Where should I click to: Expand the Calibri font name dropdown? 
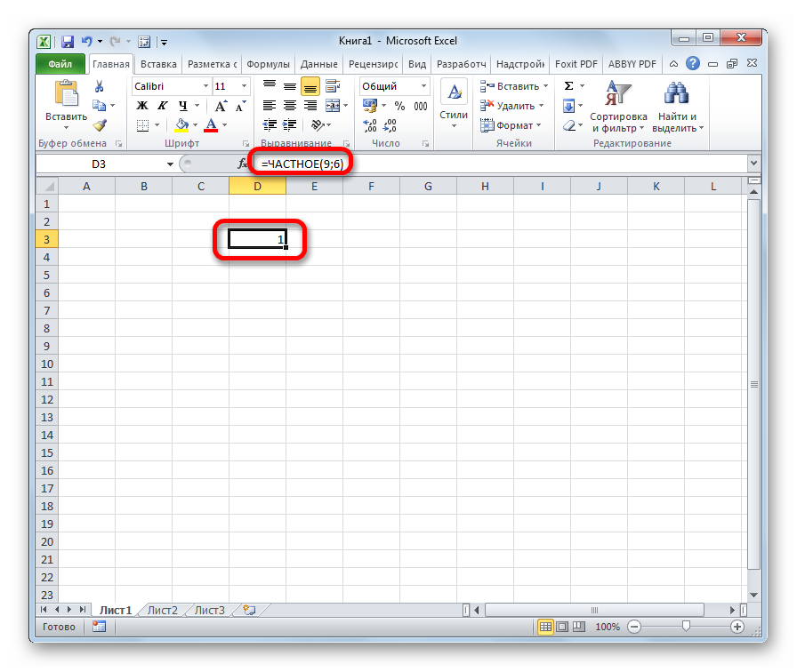coord(204,86)
